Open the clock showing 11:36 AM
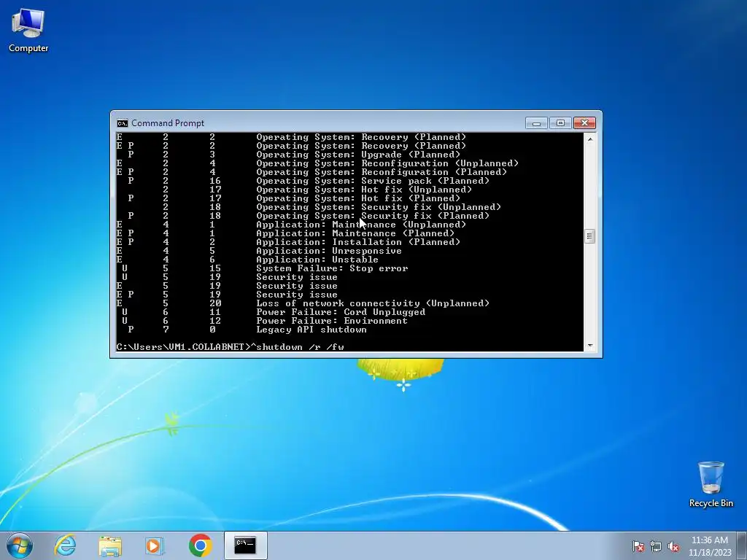Viewport: 747px width, 560px height. [x=709, y=540]
